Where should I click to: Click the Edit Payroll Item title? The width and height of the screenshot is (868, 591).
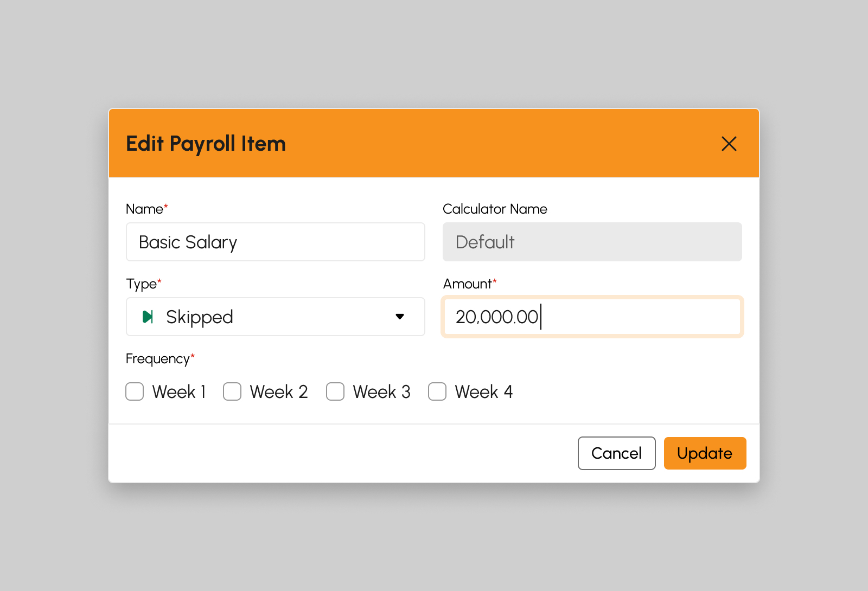[206, 144]
